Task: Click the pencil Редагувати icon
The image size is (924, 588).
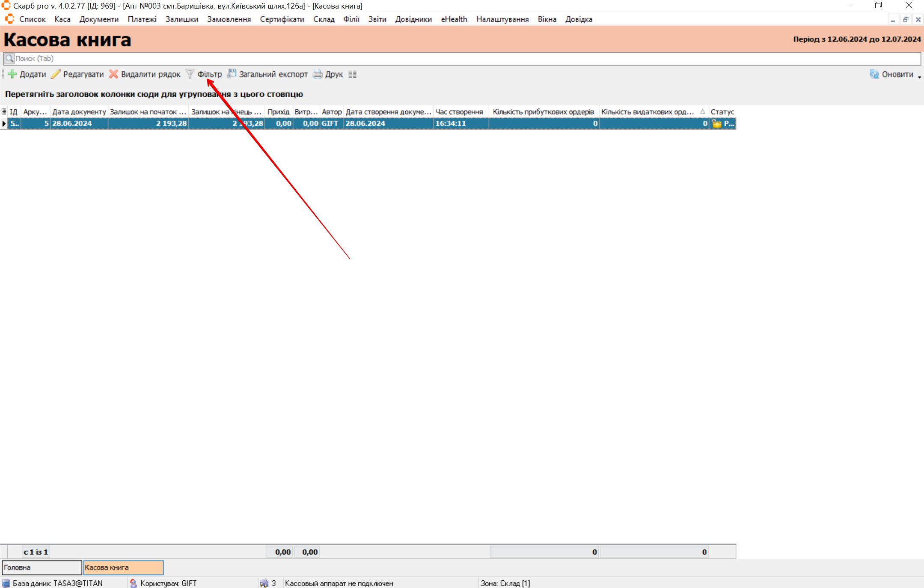Action: pos(56,74)
